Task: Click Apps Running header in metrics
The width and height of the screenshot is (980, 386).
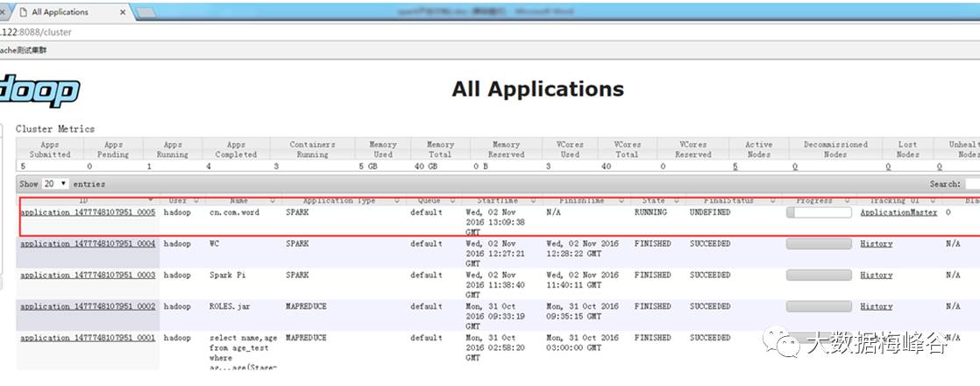Action: (173, 149)
